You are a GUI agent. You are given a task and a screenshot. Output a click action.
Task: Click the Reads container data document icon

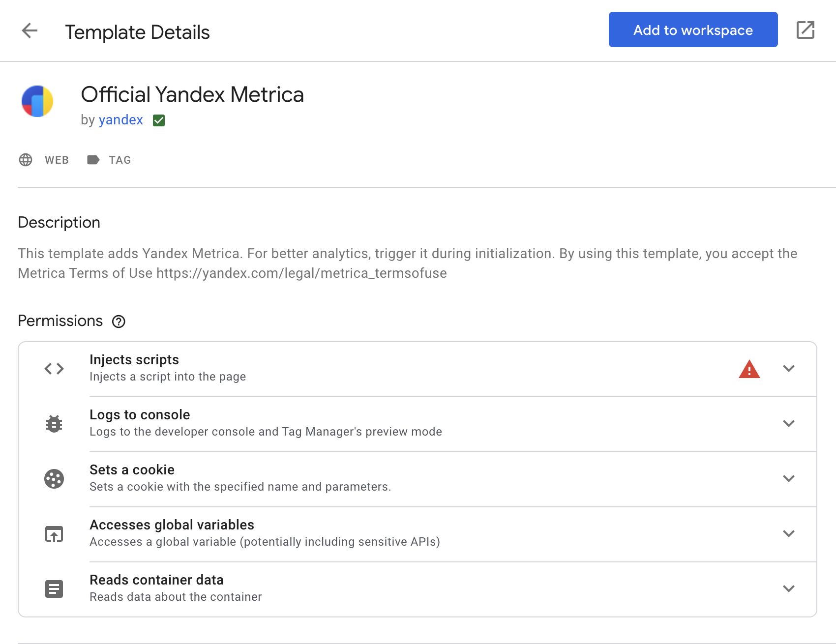click(x=54, y=589)
